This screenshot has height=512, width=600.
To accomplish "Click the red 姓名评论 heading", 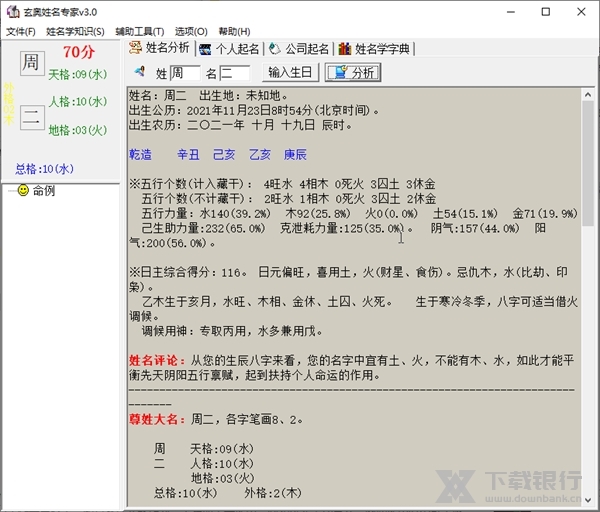I will tap(157, 360).
